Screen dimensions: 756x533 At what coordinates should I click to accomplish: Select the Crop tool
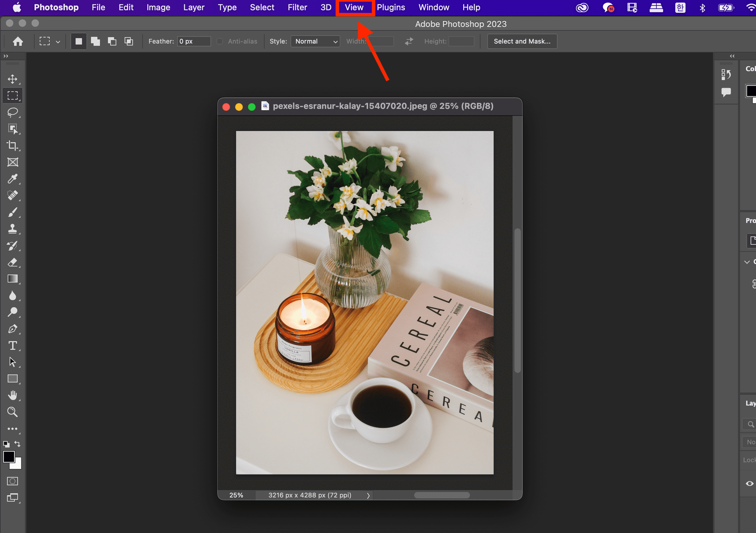click(12, 145)
